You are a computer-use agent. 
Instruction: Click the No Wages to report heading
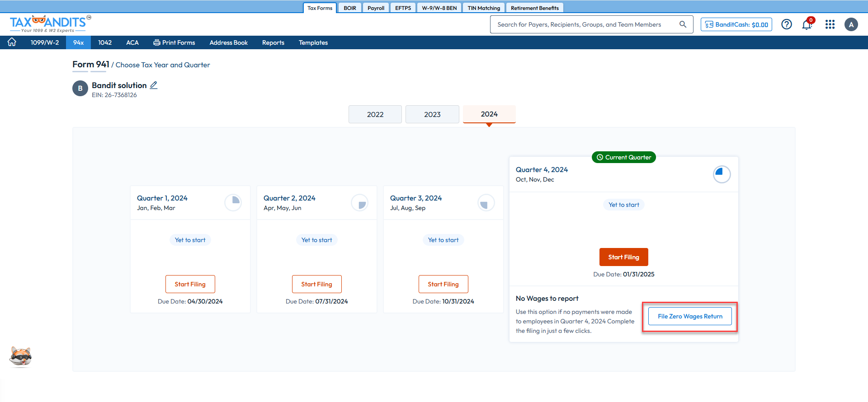point(547,299)
